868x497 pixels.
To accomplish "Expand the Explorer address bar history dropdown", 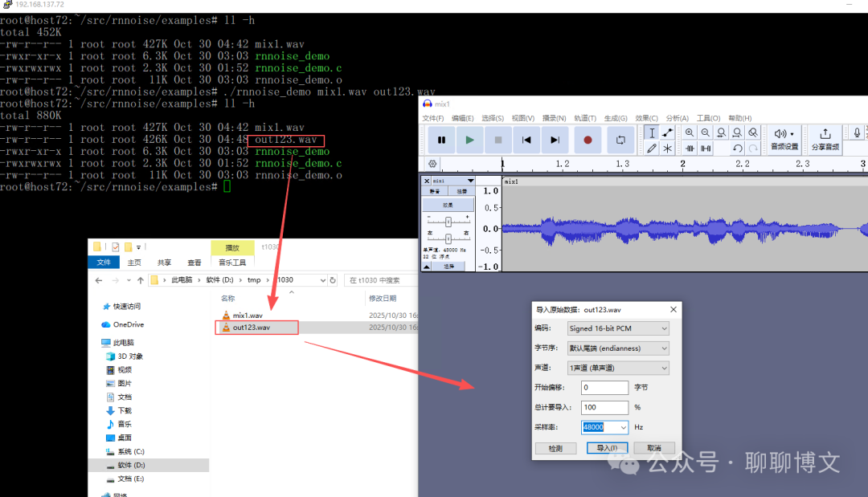I will tap(323, 280).
